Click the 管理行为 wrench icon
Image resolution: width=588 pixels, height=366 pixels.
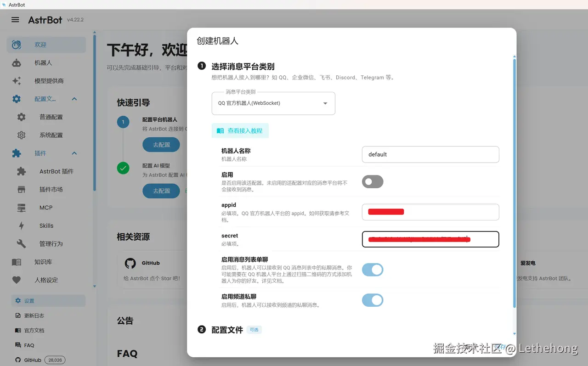click(22, 244)
